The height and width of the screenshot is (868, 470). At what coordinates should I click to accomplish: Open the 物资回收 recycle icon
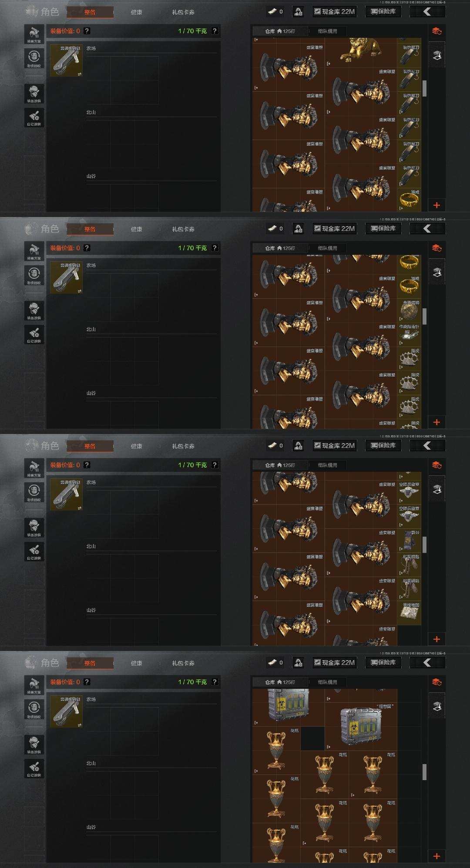click(34, 59)
